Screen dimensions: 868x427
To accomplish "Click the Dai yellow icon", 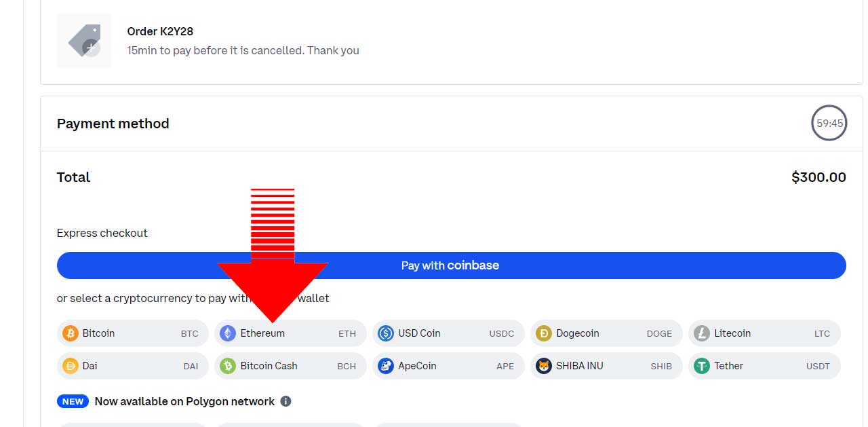I will [x=71, y=366].
